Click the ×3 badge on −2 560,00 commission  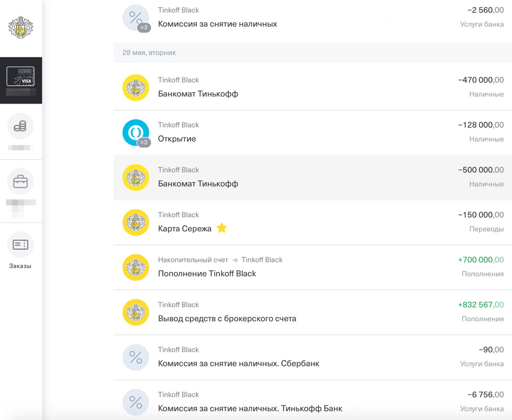tap(144, 27)
